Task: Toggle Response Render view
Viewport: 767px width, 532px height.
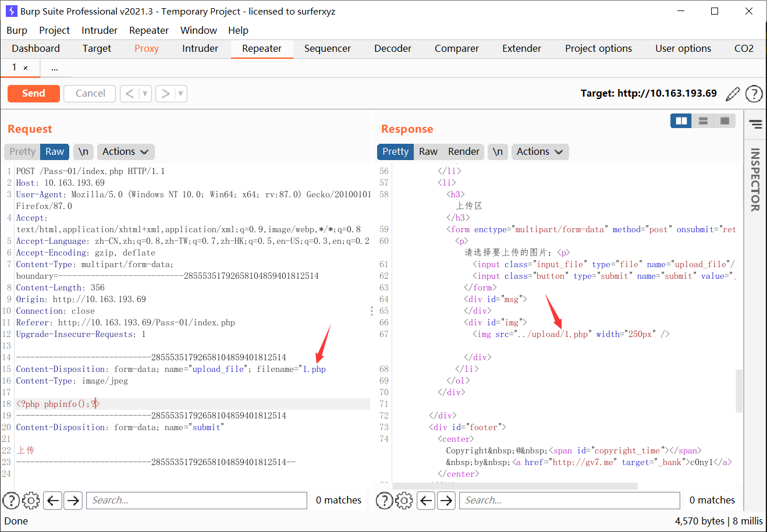Action: (x=464, y=151)
